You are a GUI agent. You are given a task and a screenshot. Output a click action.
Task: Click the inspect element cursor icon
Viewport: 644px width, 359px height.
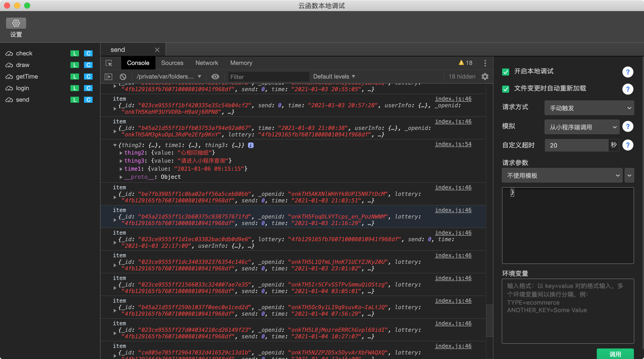tap(109, 63)
